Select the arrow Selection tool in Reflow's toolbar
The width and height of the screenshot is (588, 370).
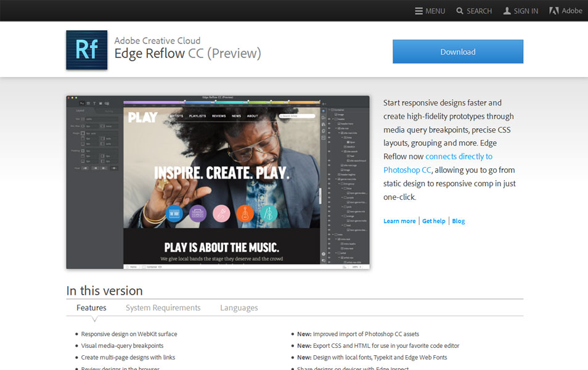pos(81,104)
